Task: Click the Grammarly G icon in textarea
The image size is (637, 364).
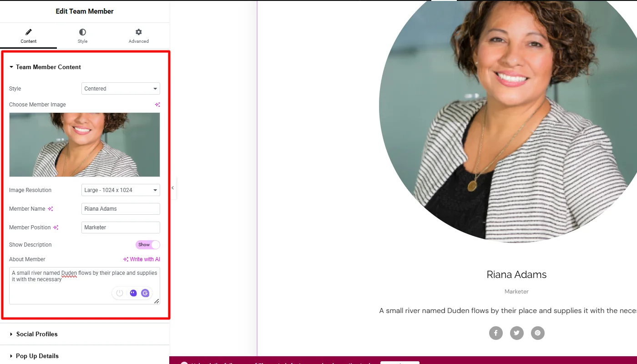Action: [145, 293]
